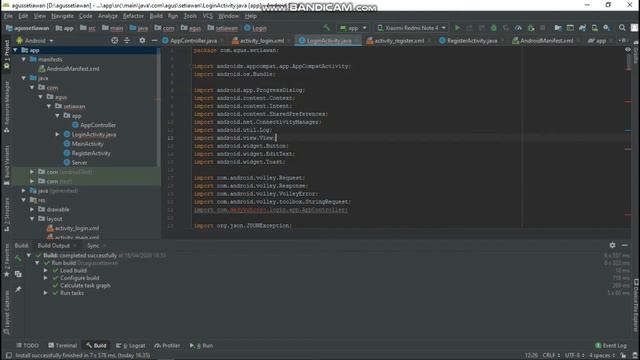Open the Analyze menu
Image resolution: width=640 pixels, height=360 pixels.
tap(108, 16)
